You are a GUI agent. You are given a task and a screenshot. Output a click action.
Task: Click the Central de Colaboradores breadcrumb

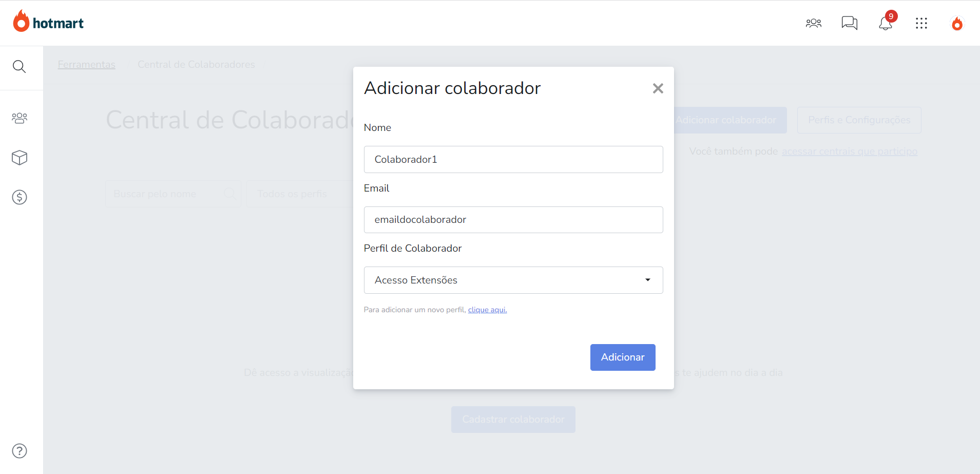coord(196,65)
